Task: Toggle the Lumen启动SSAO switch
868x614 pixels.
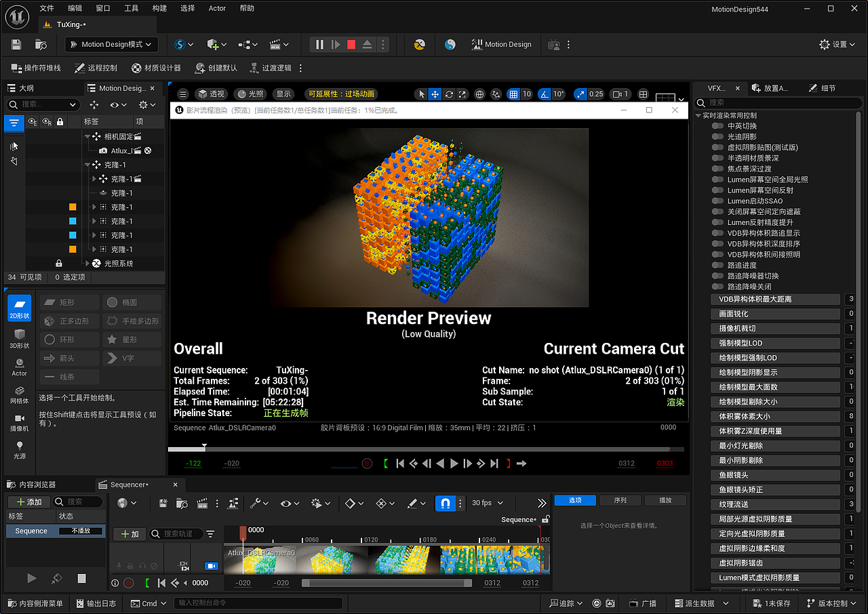Action: point(717,201)
